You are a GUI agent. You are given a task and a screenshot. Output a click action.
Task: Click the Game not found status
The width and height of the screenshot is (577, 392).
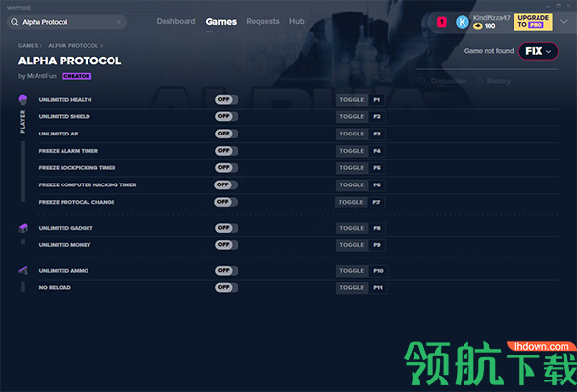click(489, 51)
